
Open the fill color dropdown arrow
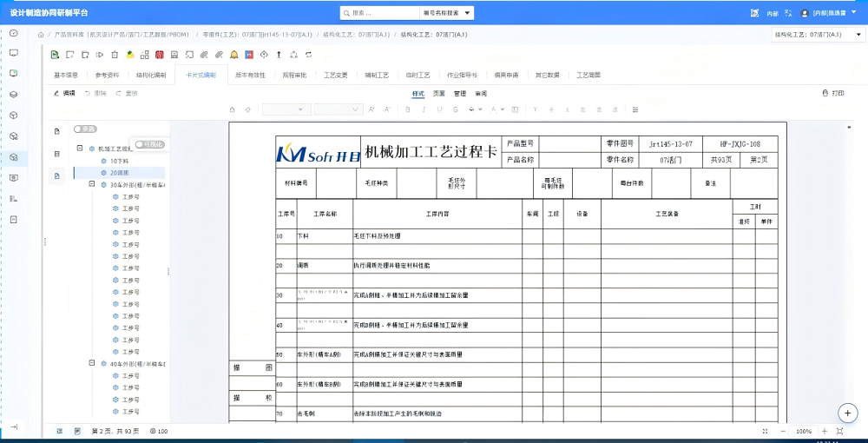pyautogui.click(x=479, y=109)
